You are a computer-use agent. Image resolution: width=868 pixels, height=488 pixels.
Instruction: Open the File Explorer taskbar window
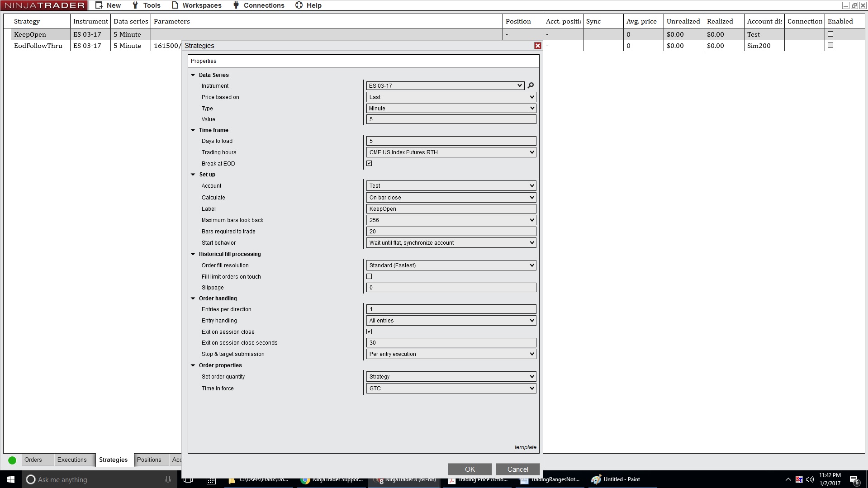[x=259, y=479]
